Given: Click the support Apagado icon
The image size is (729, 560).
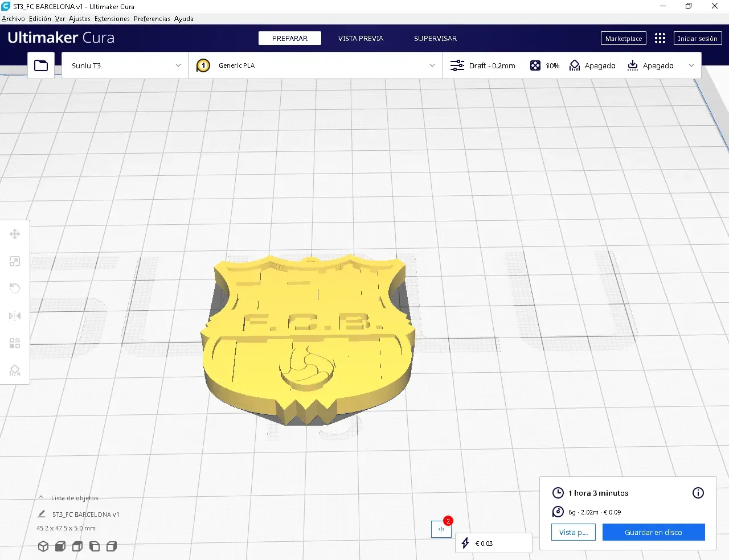Looking at the screenshot, I should point(575,65).
